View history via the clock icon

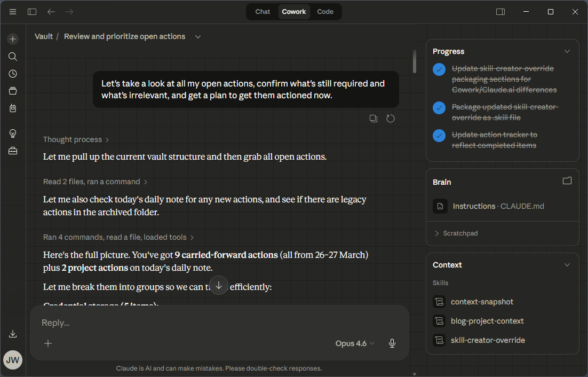(x=12, y=74)
